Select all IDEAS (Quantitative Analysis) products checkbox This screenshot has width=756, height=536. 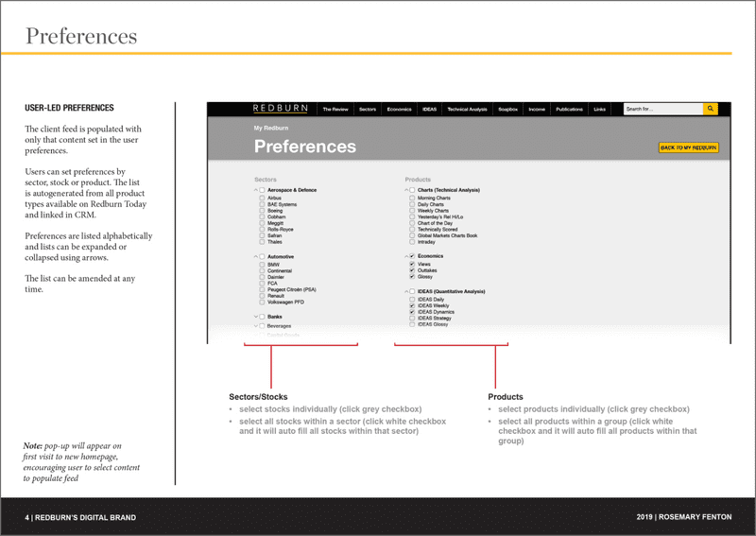[412, 291]
